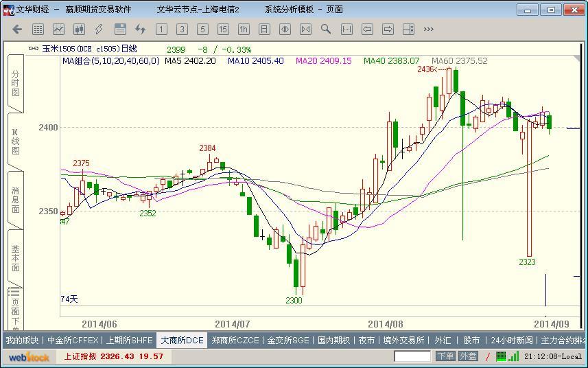Switch to the 1h period chart
Viewport: 588px width, 368px height.
[x=244, y=30]
